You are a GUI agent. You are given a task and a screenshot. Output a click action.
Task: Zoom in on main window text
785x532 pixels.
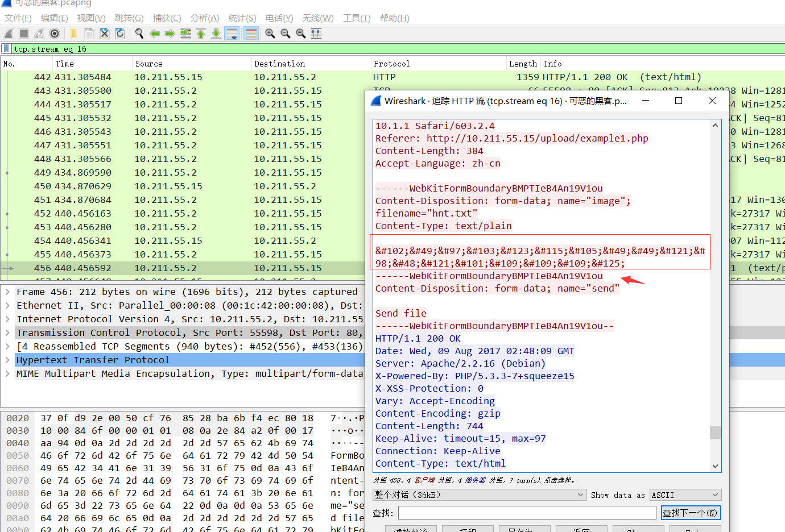coord(270,34)
